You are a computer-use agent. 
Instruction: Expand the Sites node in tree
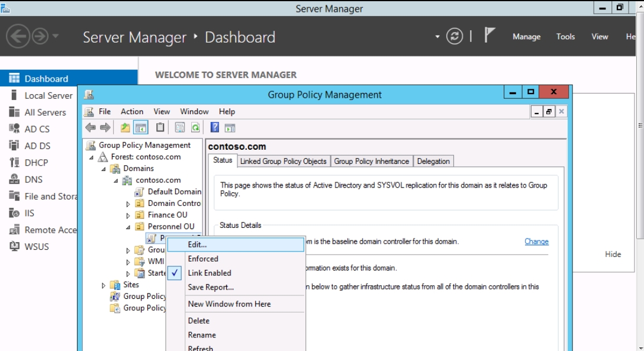click(x=104, y=285)
